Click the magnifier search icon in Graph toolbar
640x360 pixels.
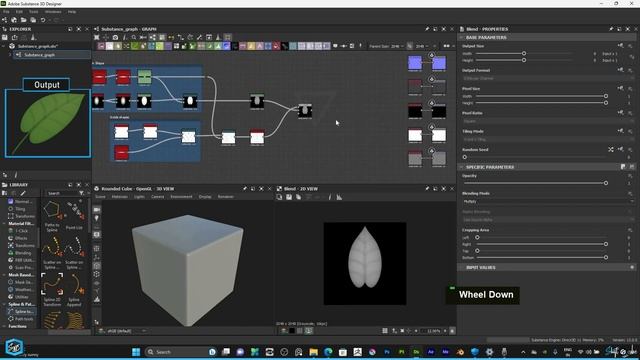[134, 37]
